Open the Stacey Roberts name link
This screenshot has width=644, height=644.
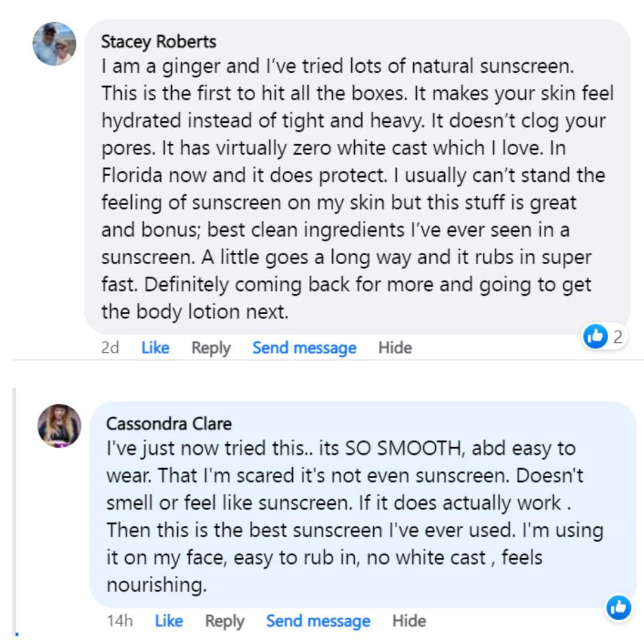click(159, 42)
